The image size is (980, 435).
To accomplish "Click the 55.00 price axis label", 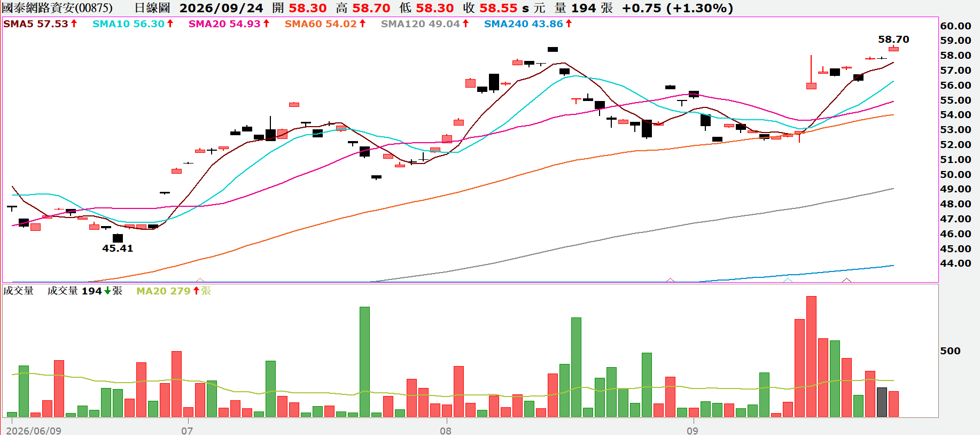I will pos(955,100).
